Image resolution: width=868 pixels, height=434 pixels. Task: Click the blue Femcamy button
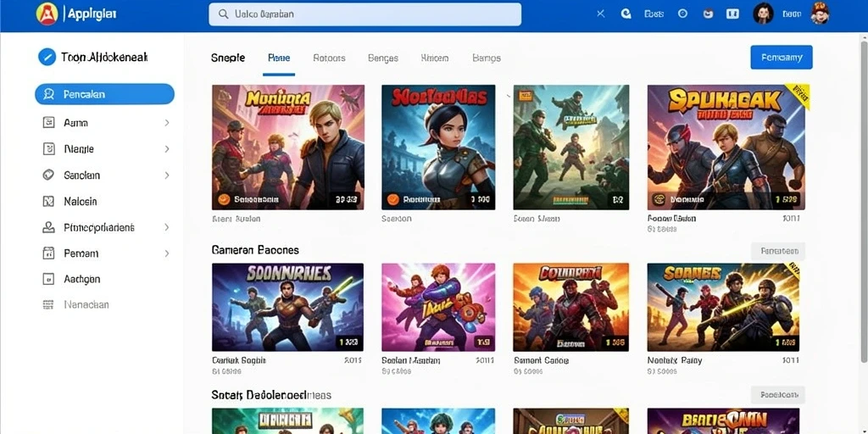click(x=781, y=57)
